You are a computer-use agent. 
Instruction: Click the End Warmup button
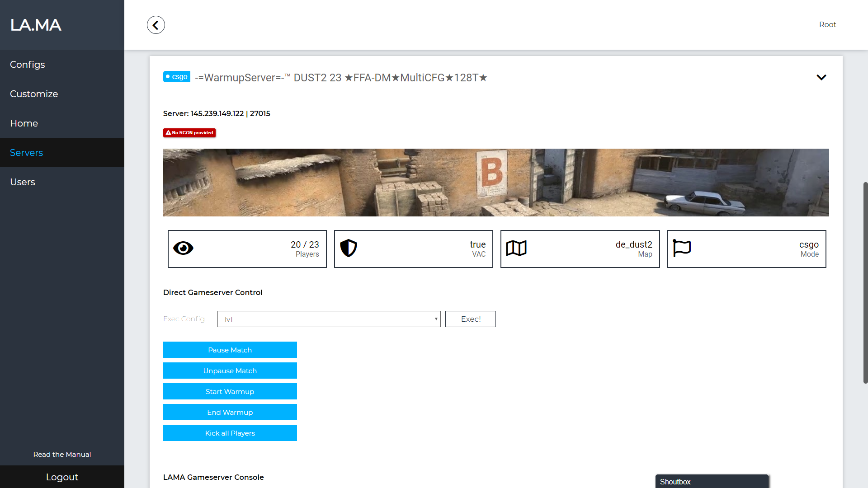(x=230, y=412)
